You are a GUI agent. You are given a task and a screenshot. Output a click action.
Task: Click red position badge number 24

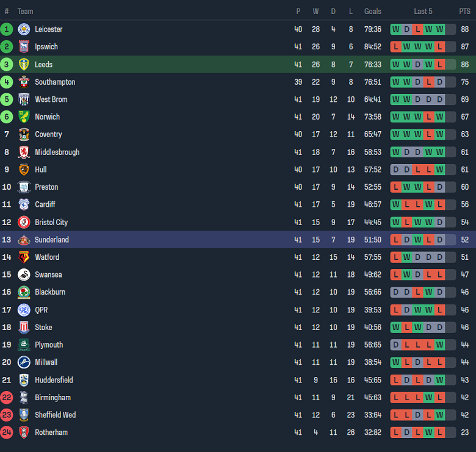tap(7, 432)
